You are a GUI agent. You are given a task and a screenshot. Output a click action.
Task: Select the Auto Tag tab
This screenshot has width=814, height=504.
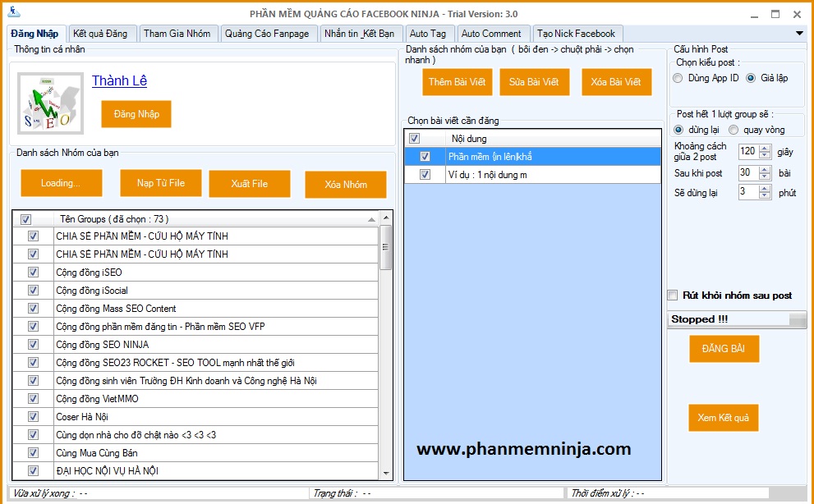click(x=428, y=34)
